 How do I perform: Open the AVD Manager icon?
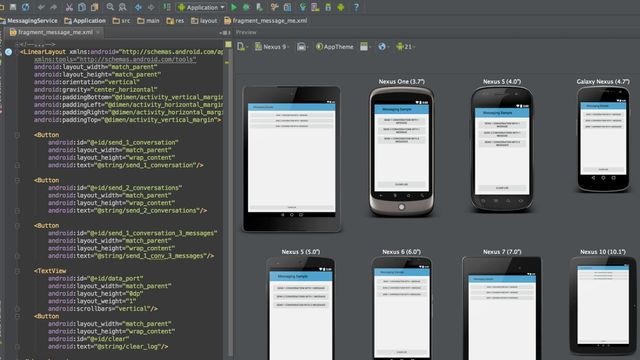(x=315, y=7)
